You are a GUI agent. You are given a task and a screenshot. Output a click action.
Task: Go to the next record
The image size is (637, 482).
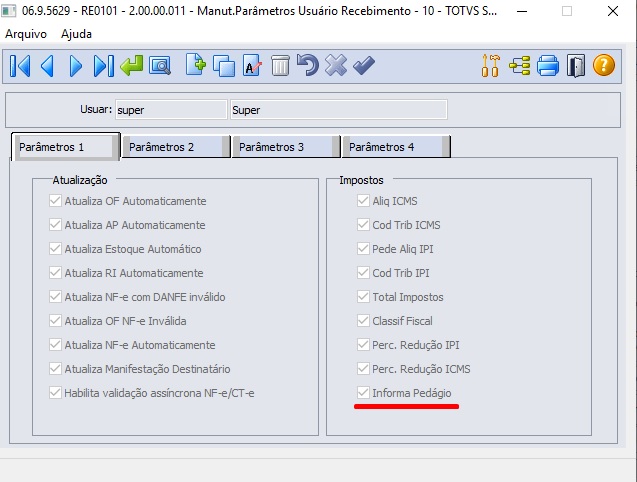(x=76, y=65)
